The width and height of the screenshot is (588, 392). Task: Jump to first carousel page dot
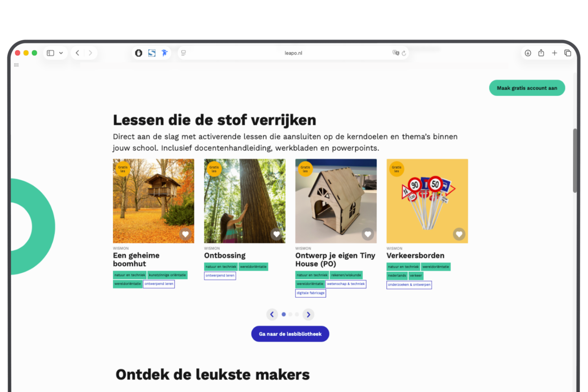[284, 314]
